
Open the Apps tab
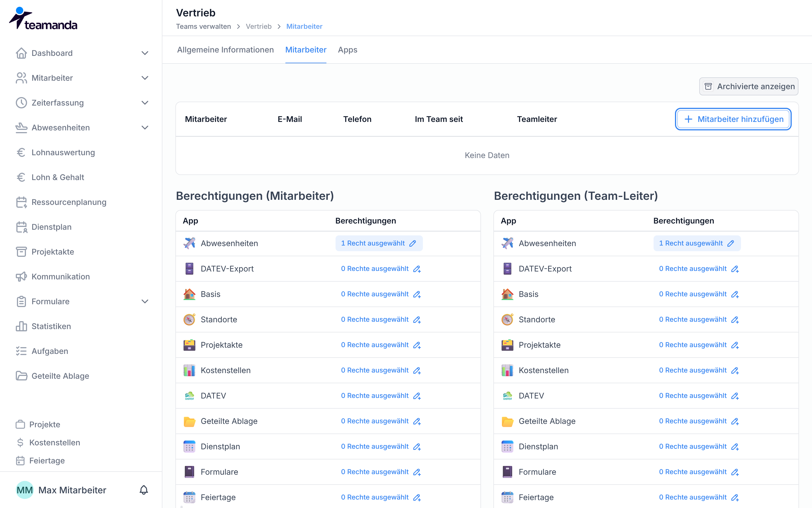tap(348, 50)
